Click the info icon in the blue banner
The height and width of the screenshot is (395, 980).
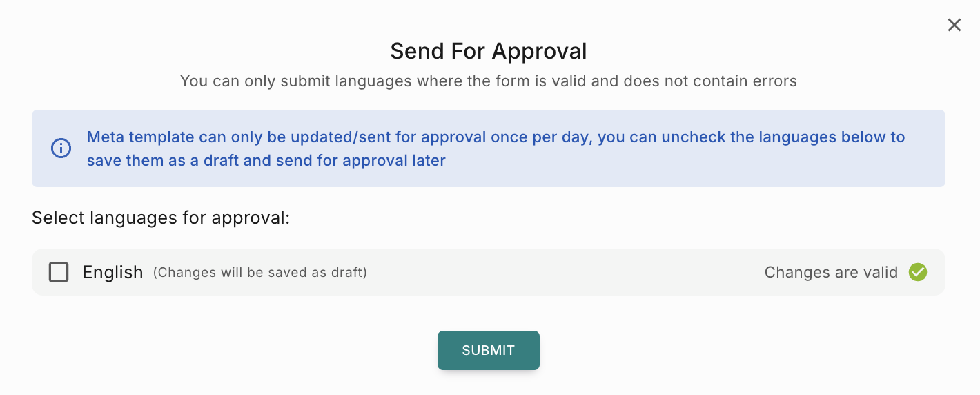61,148
